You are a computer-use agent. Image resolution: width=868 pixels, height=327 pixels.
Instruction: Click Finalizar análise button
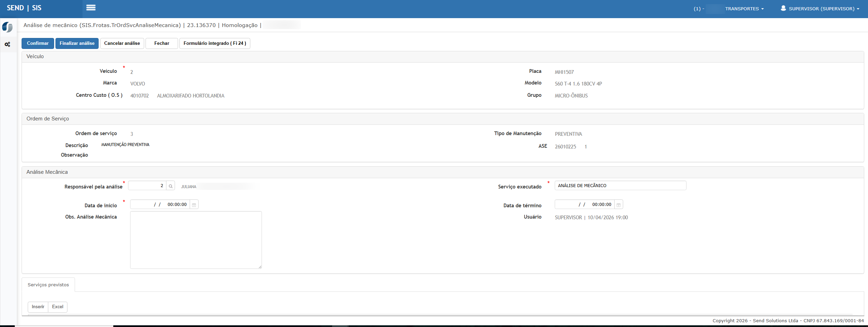pyautogui.click(x=77, y=43)
